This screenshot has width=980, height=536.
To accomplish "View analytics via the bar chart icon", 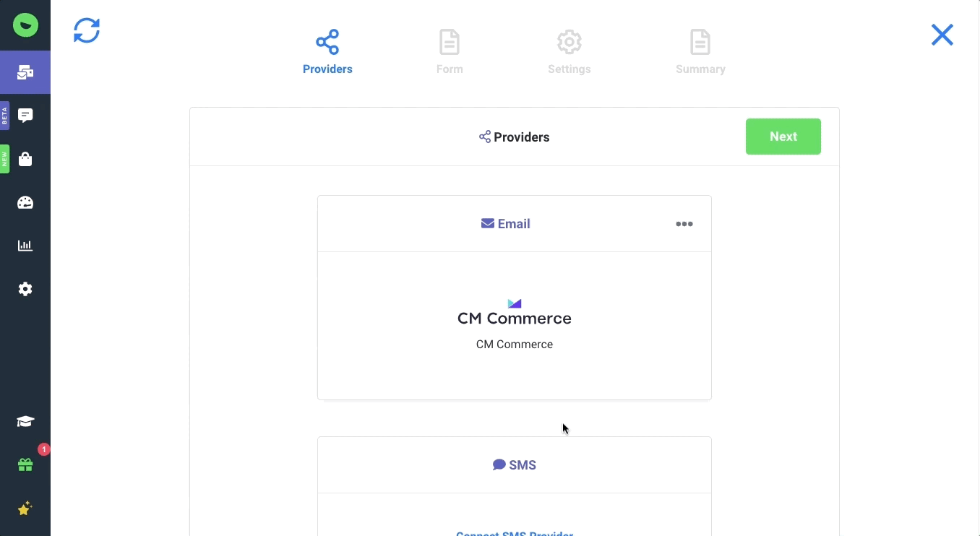I will coord(25,246).
